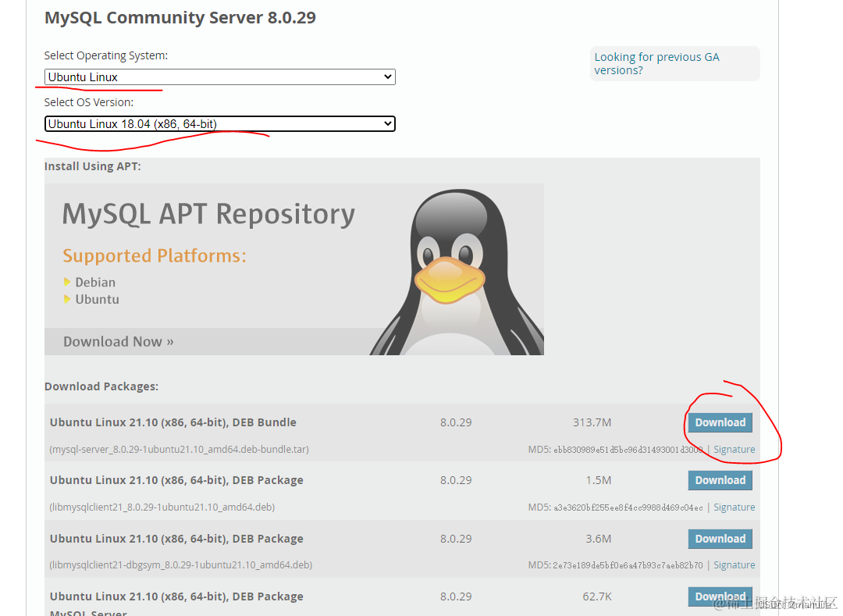Select filename libmysqlclient21_8.0.29-1ubuntu21.10_amd64.deb
Viewport: 843px width, 616px height.
162,507
